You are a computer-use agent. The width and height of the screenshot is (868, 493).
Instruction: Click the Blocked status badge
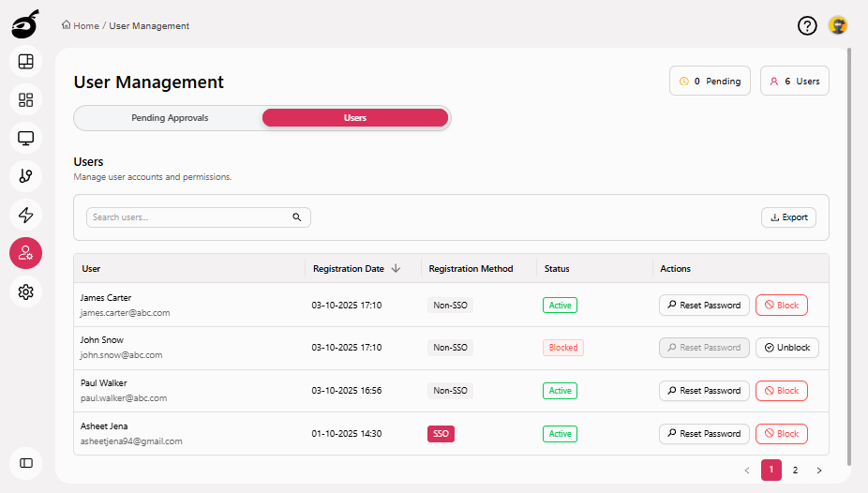[x=563, y=348]
